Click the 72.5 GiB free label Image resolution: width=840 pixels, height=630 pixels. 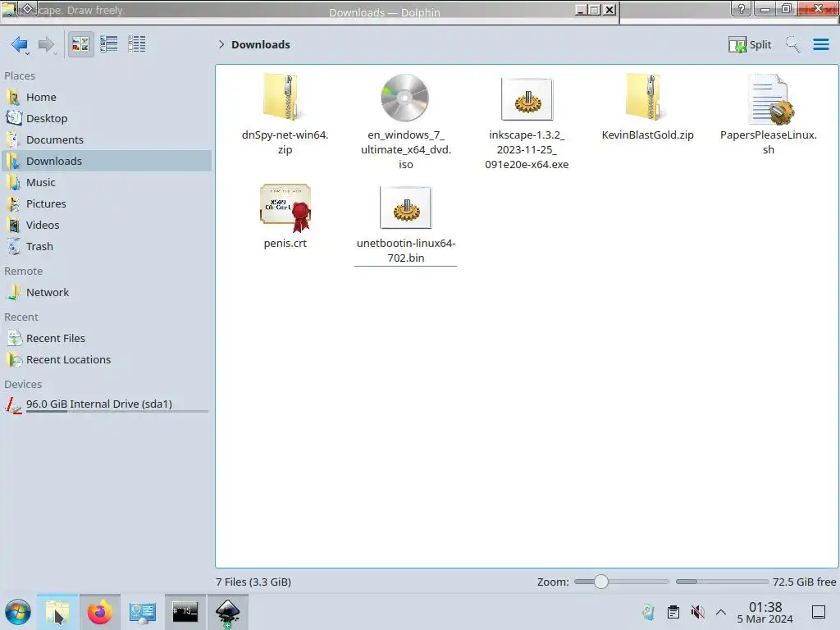point(804,582)
